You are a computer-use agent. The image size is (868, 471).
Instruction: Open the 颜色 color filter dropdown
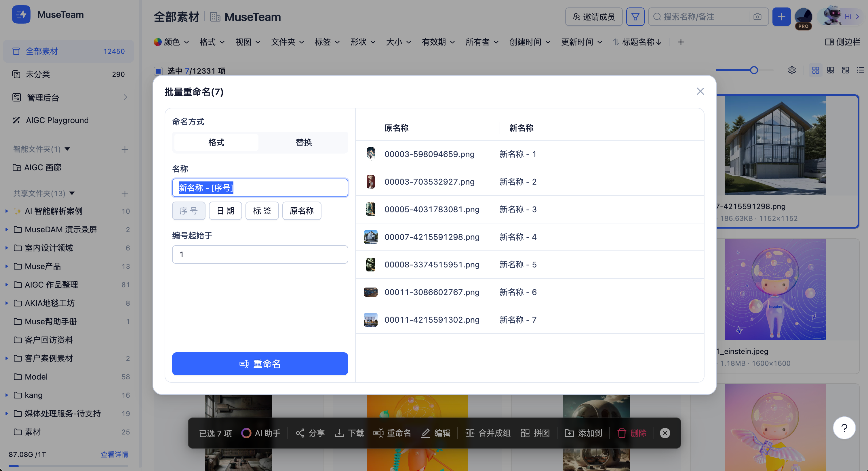pos(171,42)
